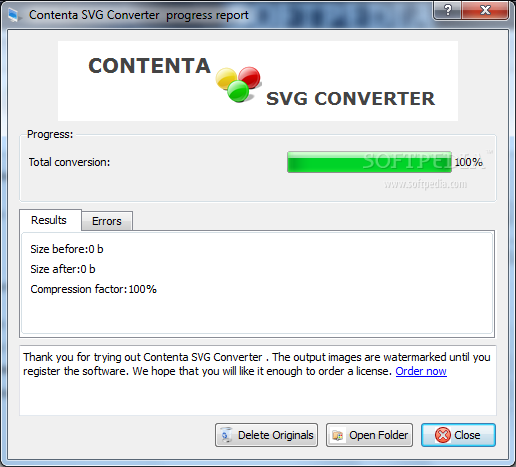Screen dimensions: 516x467
Task: Click the Delete Originals button
Action: pyautogui.click(x=266, y=435)
